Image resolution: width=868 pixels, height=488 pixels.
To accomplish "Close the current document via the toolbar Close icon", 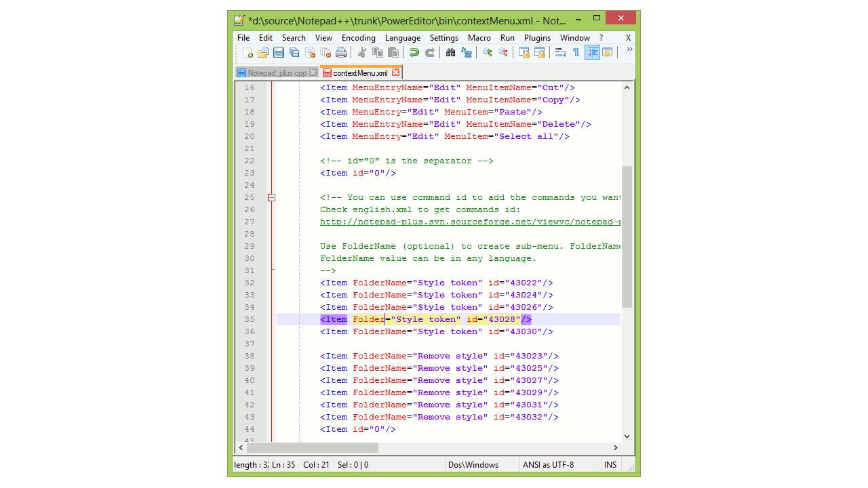I will [x=310, y=52].
